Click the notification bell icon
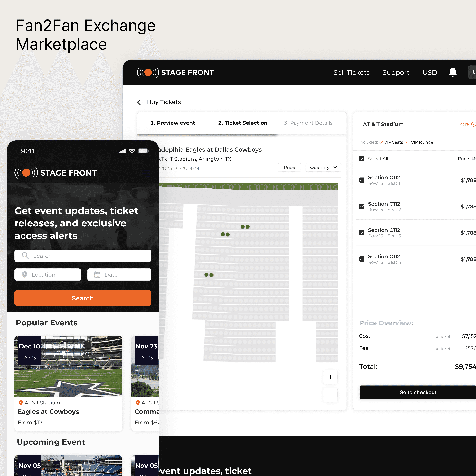The height and width of the screenshot is (476, 476). click(x=453, y=72)
